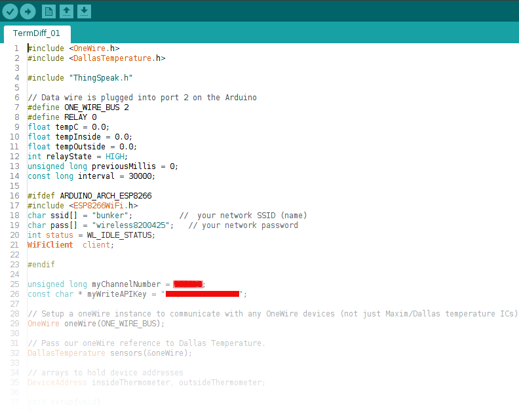Click the ESP8266WiFi.h include on line 17
The image size is (519, 420).
[83, 206]
